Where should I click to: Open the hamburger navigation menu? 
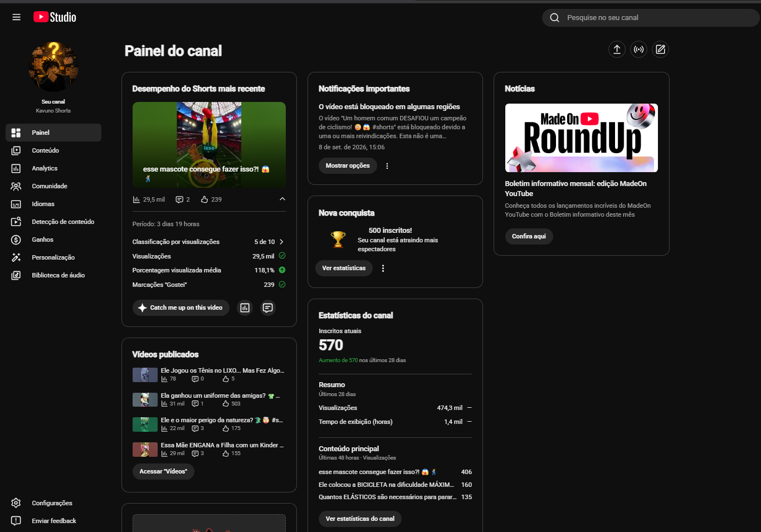[16, 17]
